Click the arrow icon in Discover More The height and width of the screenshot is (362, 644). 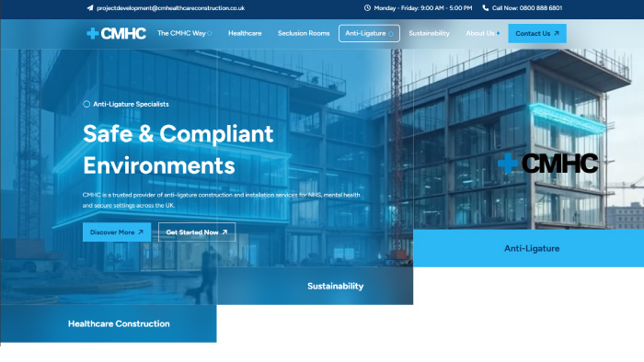pyautogui.click(x=141, y=232)
